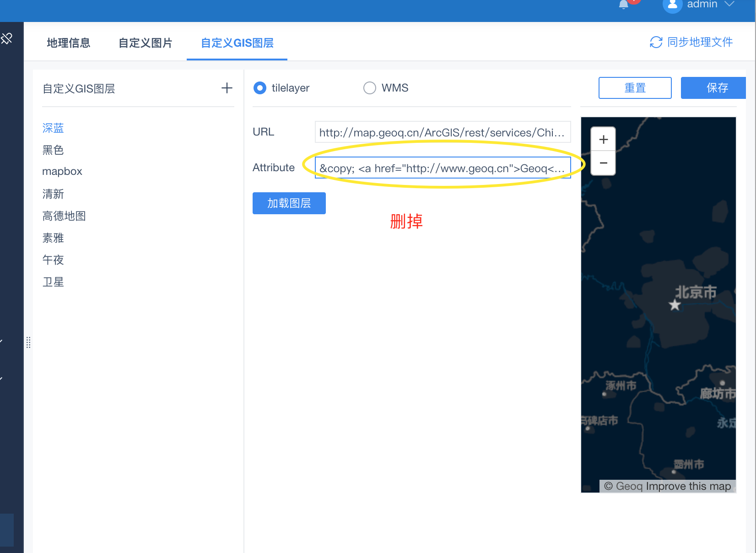Click the 保存 save button

713,88
